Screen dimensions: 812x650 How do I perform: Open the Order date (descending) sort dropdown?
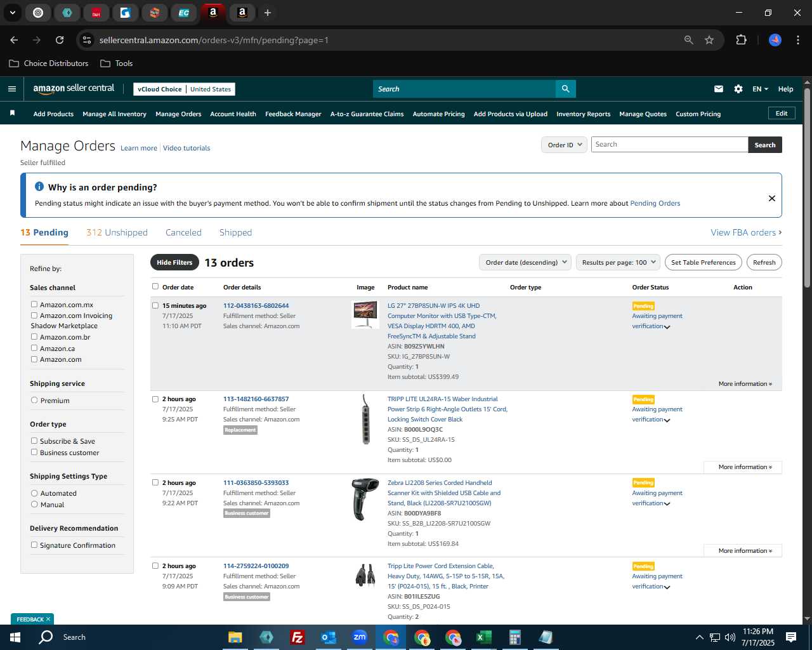pos(525,262)
